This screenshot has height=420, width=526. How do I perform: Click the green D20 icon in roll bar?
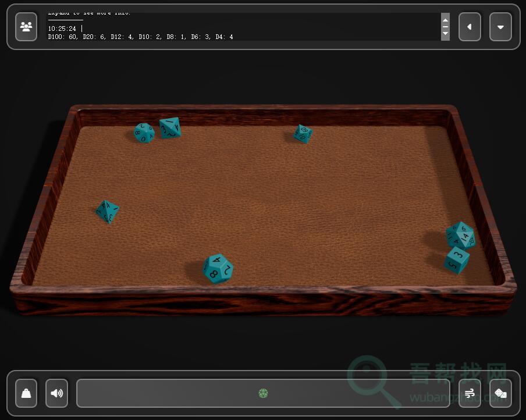coord(263,394)
